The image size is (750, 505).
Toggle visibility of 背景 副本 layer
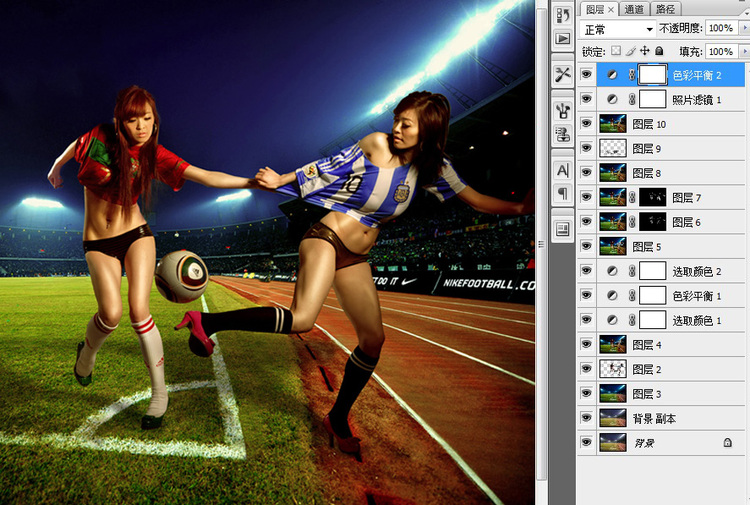pos(586,418)
